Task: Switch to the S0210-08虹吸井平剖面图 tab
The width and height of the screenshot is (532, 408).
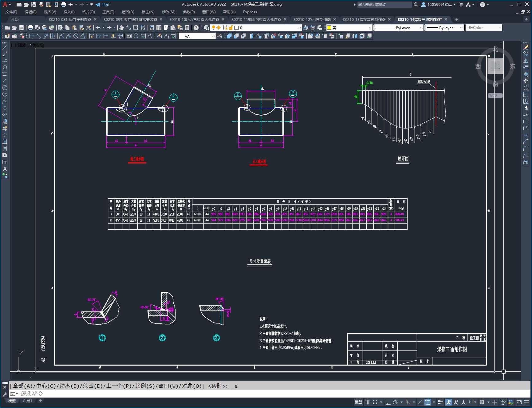Action: 70,19
